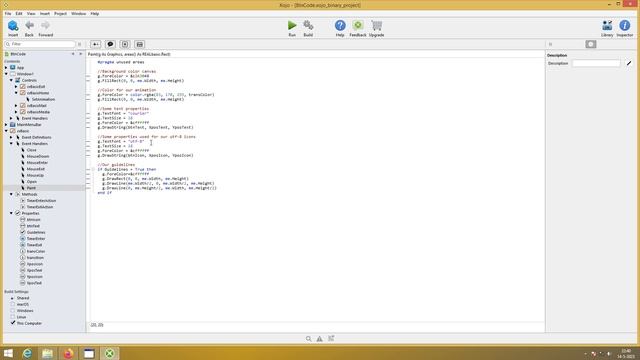Click the fourth code editor toolbar icon
Screen dimensions: 640x360
(x=140, y=44)
